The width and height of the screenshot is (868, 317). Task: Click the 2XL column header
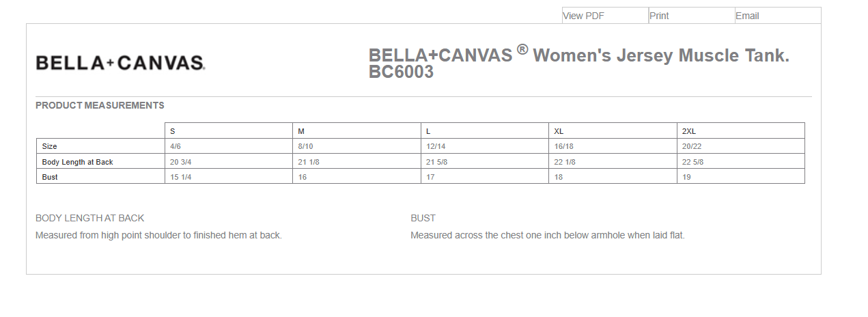click(741, 130)
